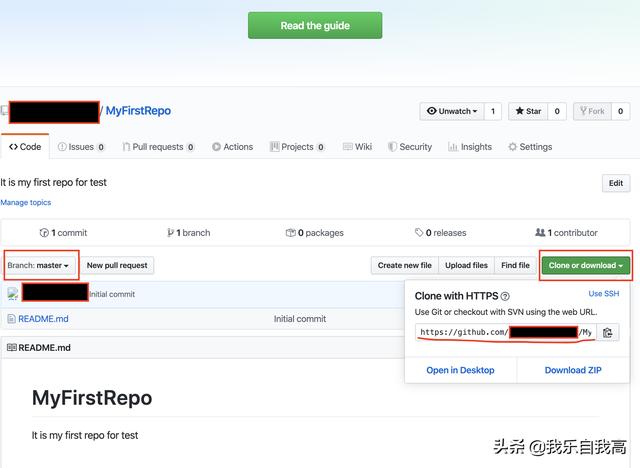Click the Use SSH link
The image size is (640, 468).
pos(604,293)
